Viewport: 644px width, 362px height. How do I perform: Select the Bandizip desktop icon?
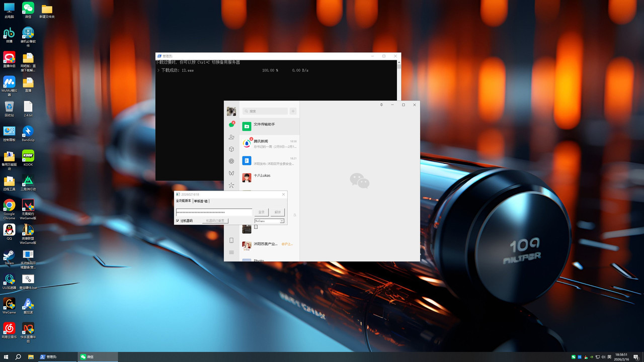28,133
